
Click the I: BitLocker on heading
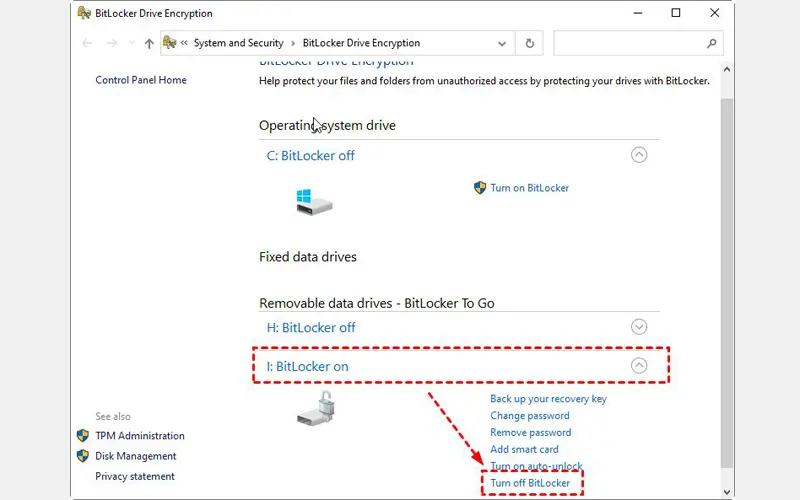[307, 366]
